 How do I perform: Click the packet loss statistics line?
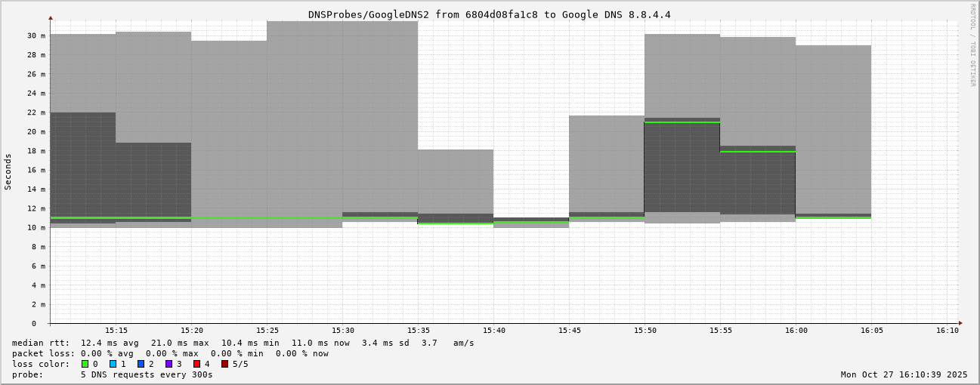coord(170,353)
